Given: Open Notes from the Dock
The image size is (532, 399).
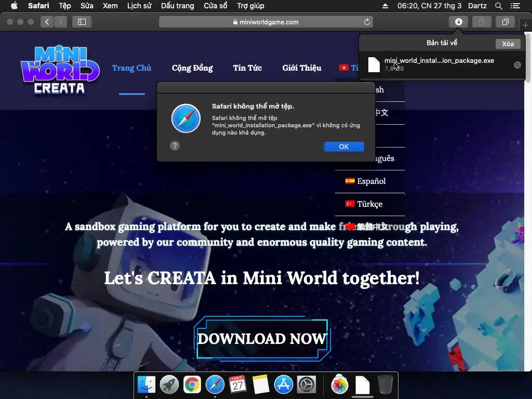Looking at the screenshot, I should 261,385.
